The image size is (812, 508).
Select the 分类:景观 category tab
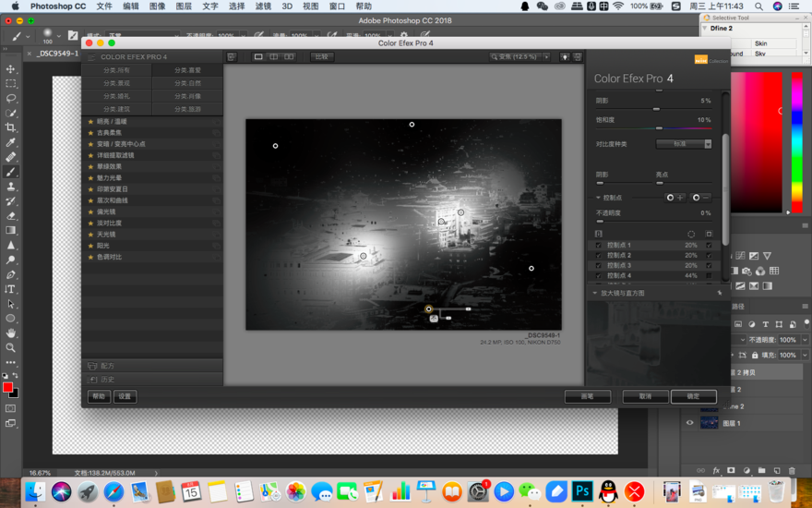point(116,83)
